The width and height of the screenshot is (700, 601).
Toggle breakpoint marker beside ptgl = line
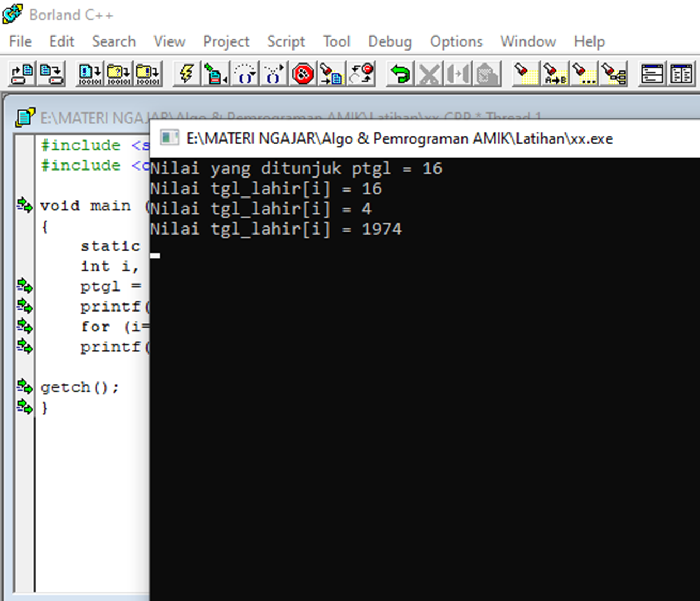pos(25,285)
